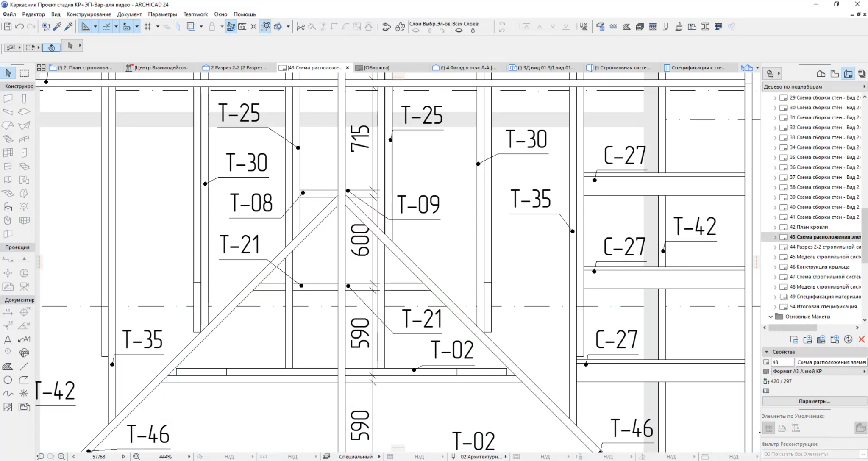Image resolution: width=868 pixels, height=461 pixels.
Task: Click the navigator horizontal scrollbar
Action: tap(793, 328)
